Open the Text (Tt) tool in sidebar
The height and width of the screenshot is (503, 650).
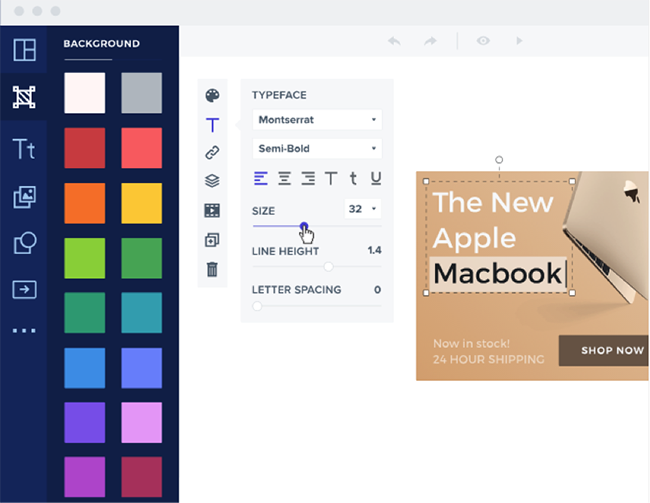pyautogui.click(x=24, y=149)
